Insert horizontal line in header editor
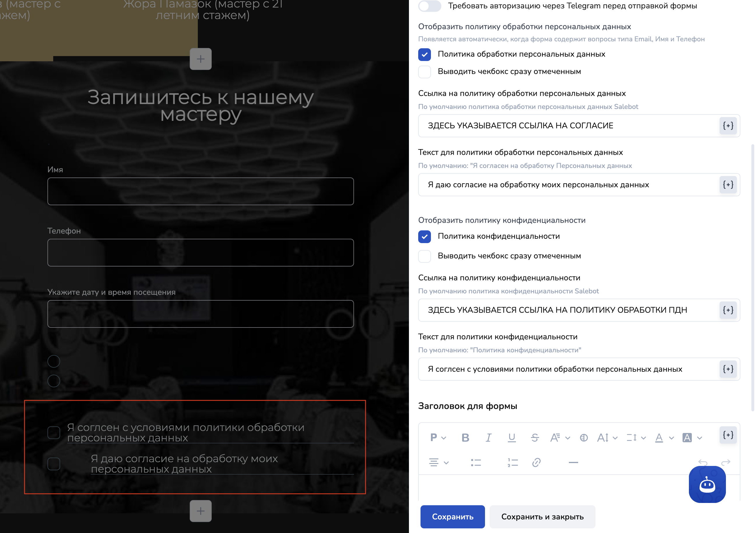756x533 pixels. coord(573,462)
